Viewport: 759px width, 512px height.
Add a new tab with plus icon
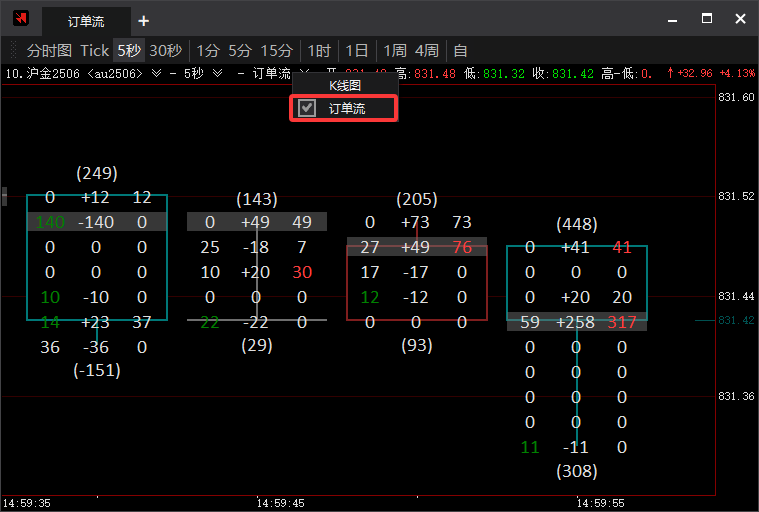[143, 21]
